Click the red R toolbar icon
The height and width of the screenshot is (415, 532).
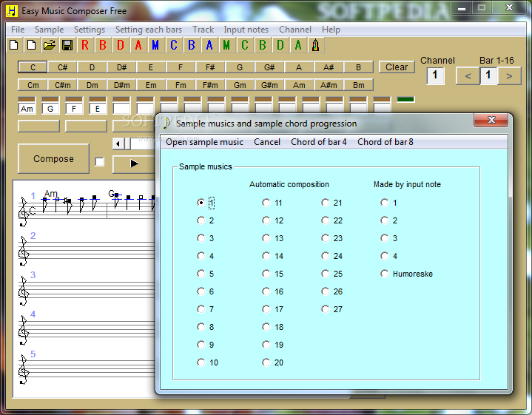pyautogui.click(x=85, y=45)
